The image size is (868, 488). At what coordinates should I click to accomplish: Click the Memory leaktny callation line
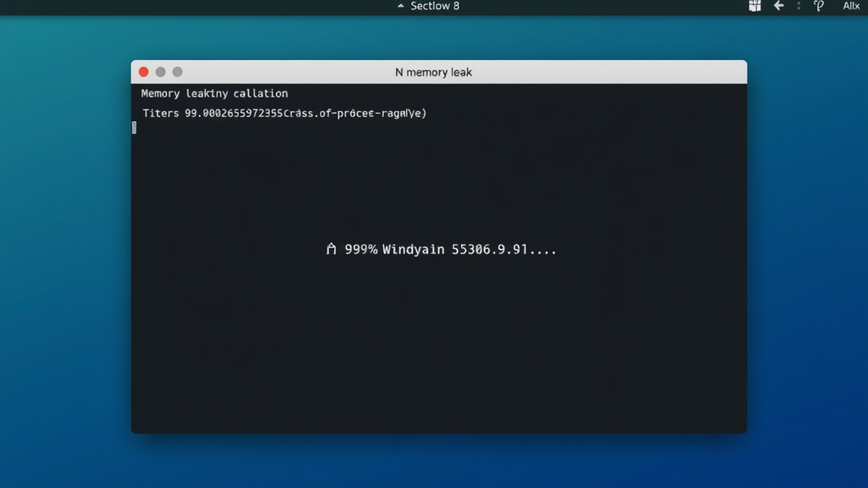(214, 93)
